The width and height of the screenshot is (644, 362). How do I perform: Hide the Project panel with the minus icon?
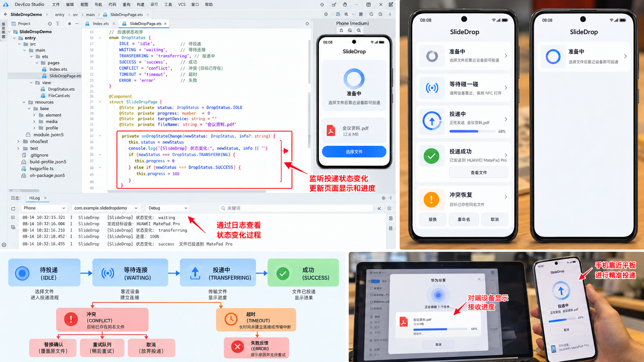77,24
